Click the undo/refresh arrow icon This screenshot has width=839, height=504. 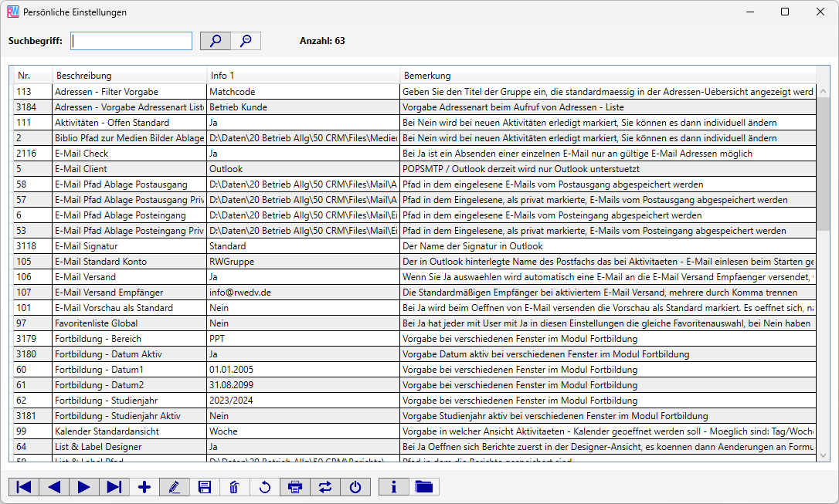(x=265, y=487)
